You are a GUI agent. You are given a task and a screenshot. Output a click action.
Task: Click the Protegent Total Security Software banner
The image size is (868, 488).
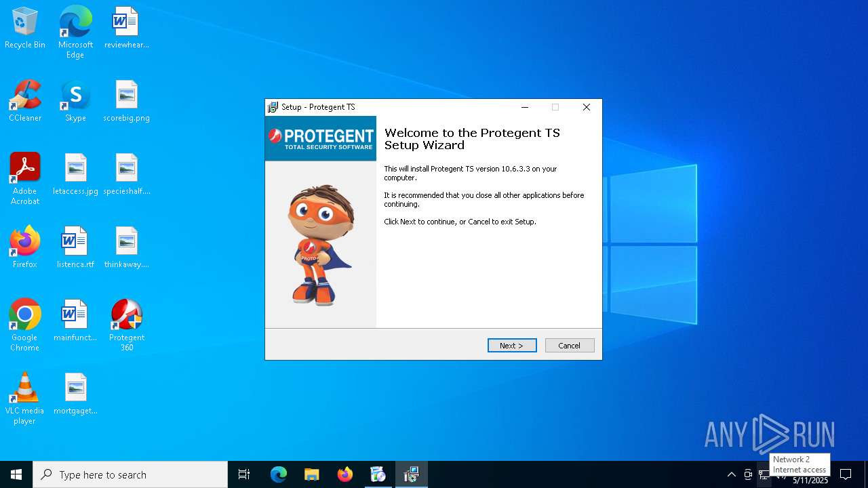click(x=321, y=138)
